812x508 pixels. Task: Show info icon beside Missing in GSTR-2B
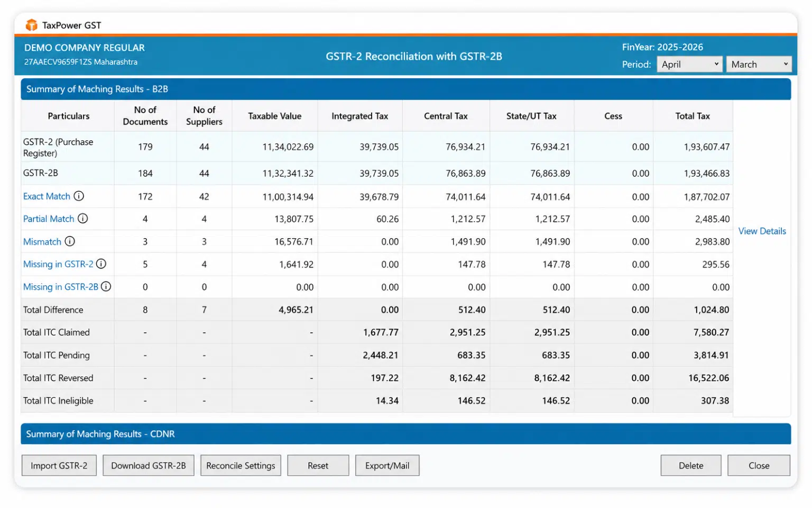click(x=106, y=286)
